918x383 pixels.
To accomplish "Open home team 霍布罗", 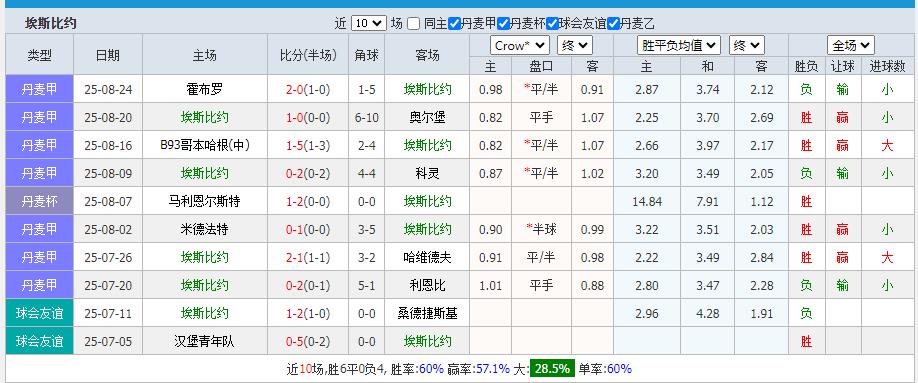I will (x=204, y=90).
